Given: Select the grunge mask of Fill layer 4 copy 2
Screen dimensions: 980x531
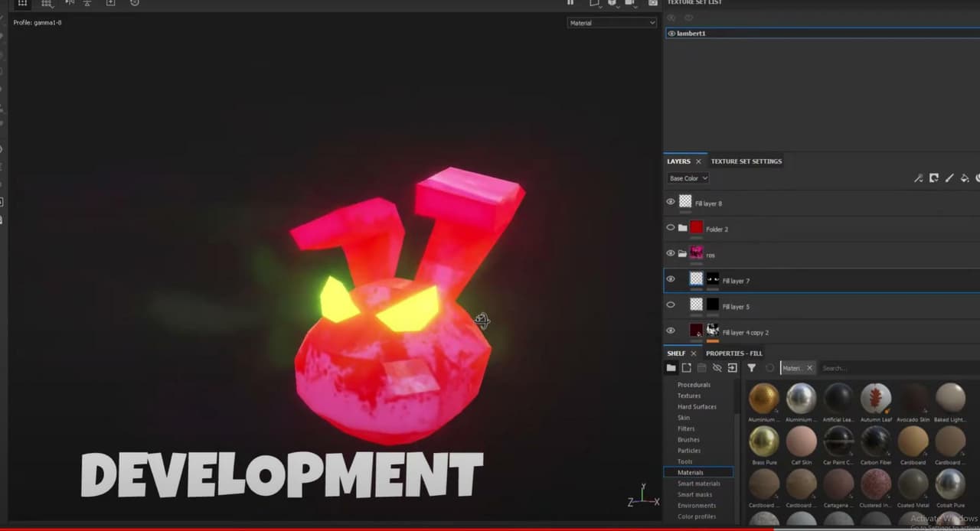Looking at the screenshot, I should tap(713, 331).
